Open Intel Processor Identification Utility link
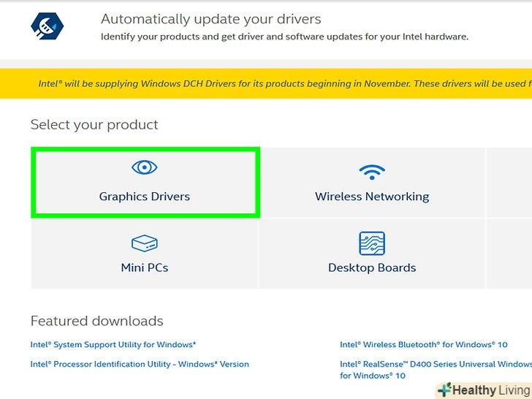The width and height of the screenshot is (532, 399). (140, 364)
